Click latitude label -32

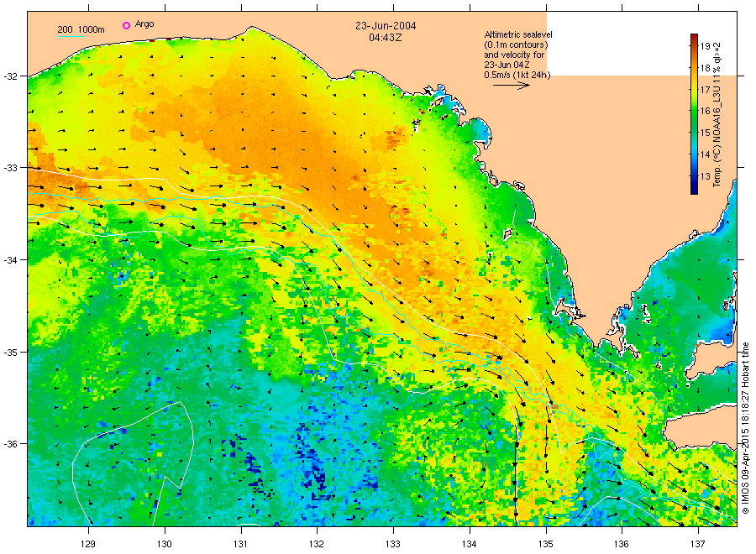click(x=11, y=76)
